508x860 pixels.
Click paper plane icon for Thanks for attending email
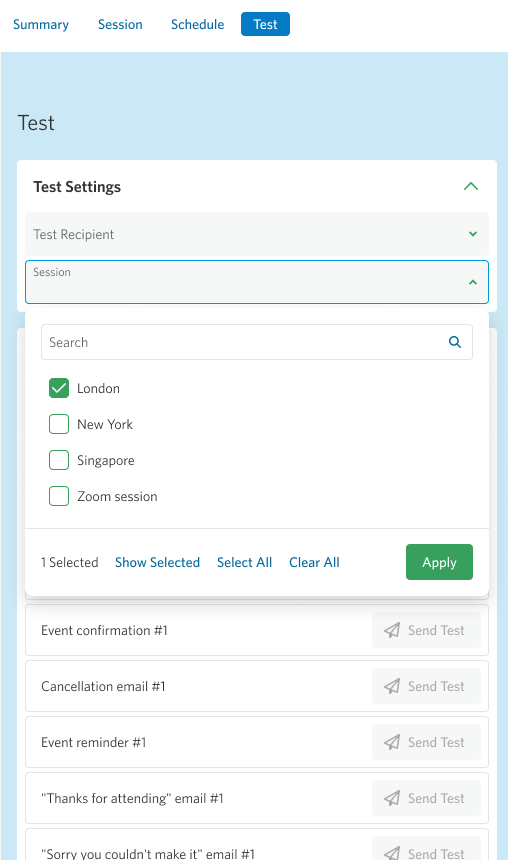[x=392, y=798]
